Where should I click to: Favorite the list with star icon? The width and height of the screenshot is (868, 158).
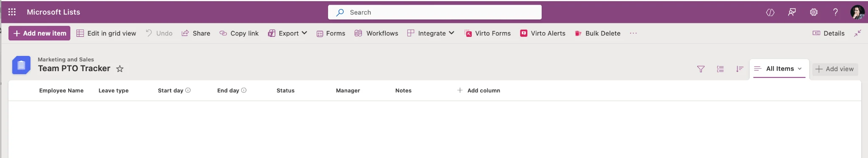click(x=120, y=69)
